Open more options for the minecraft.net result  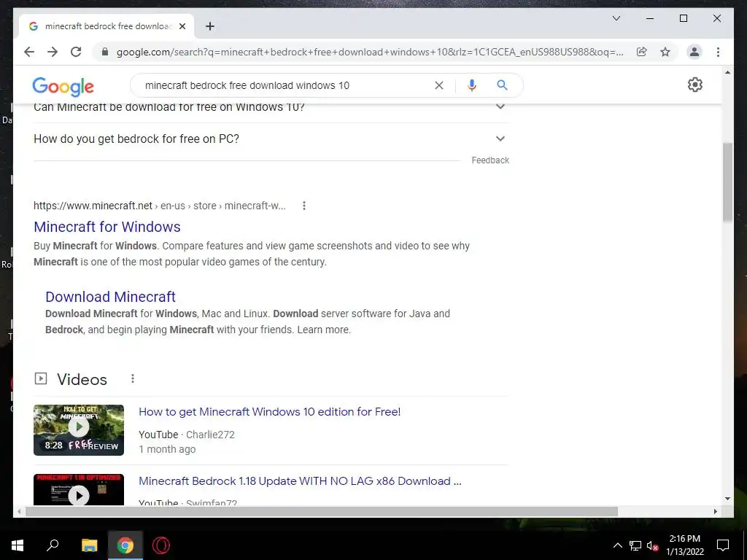click(x=304, y=206)
